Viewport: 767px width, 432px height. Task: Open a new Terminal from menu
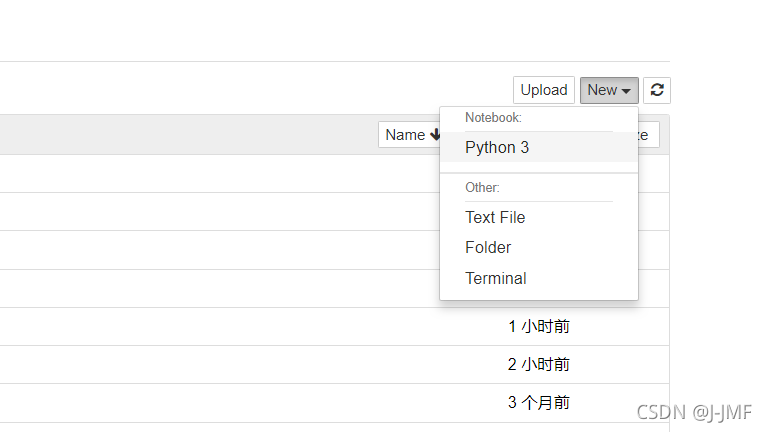[496, 278]
